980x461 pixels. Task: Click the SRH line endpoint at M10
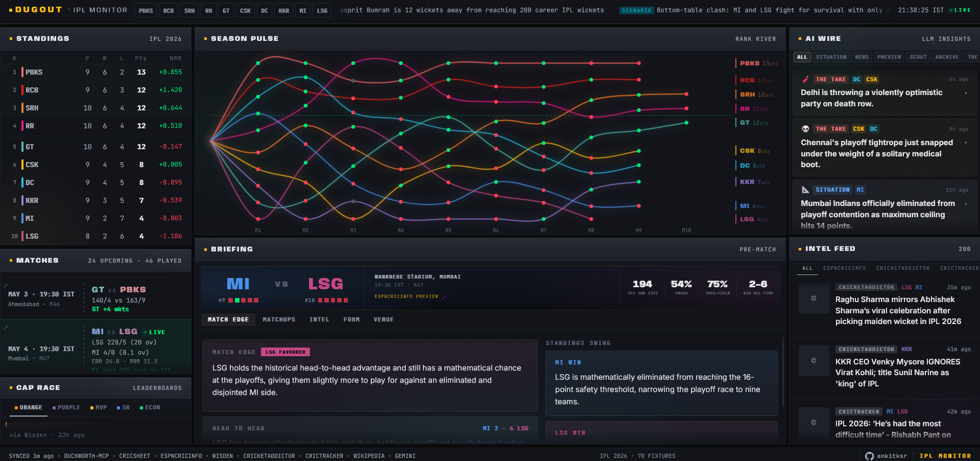686,94
